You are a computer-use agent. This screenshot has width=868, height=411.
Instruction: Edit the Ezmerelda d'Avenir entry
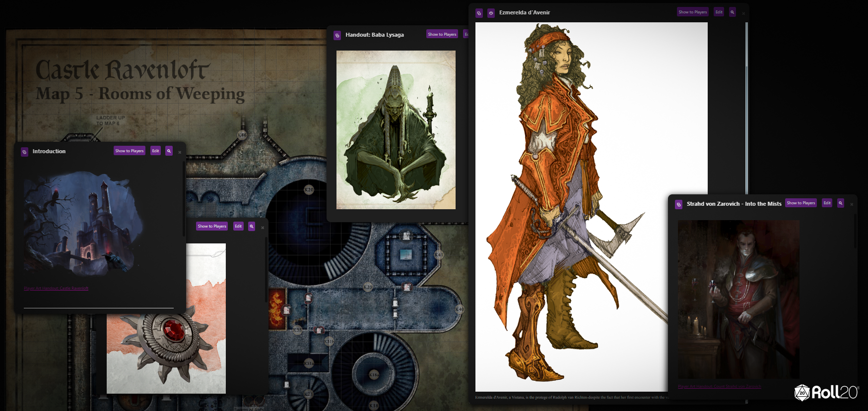coord(719,12)
